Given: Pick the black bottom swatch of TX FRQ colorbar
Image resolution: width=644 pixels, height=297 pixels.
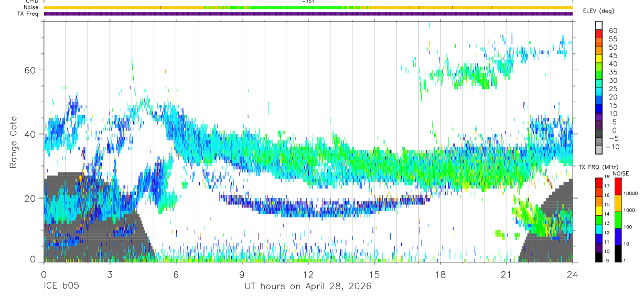Looking at the screenshot, I should (599, 257).
